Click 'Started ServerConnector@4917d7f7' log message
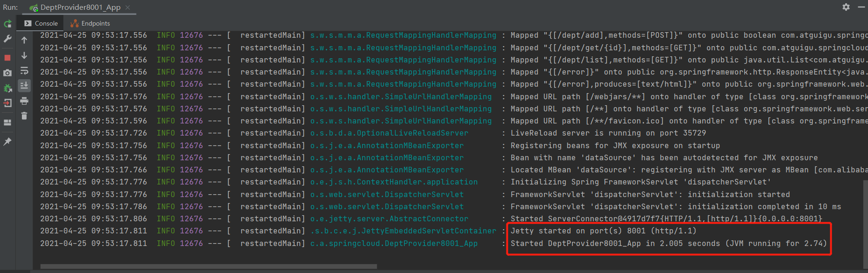Screen dimensions: 868x273 tap(666, 218)
